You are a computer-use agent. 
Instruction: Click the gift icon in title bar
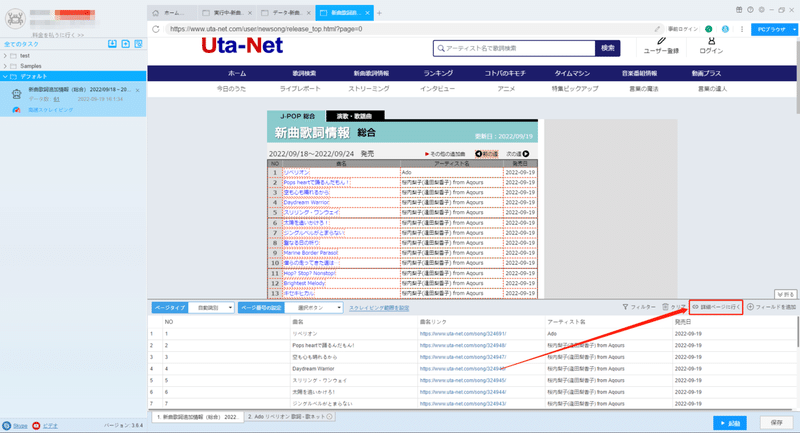[739, 10]
